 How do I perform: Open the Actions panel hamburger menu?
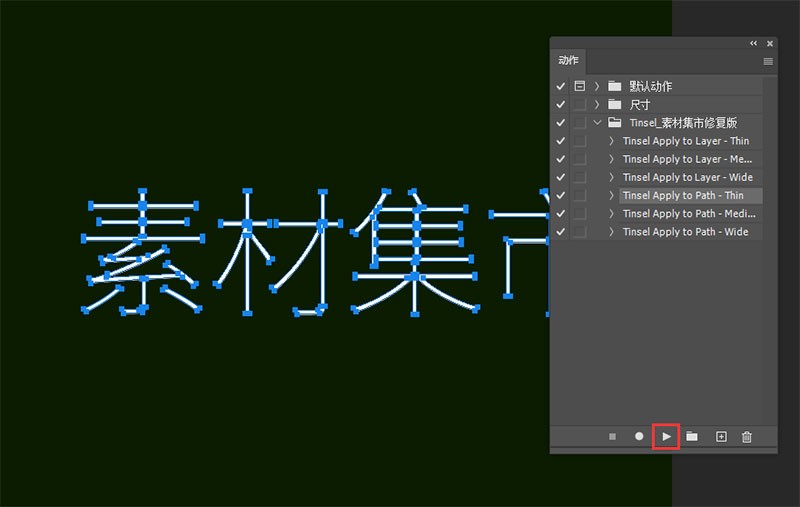pyautogui.click(x=768, y=61)
